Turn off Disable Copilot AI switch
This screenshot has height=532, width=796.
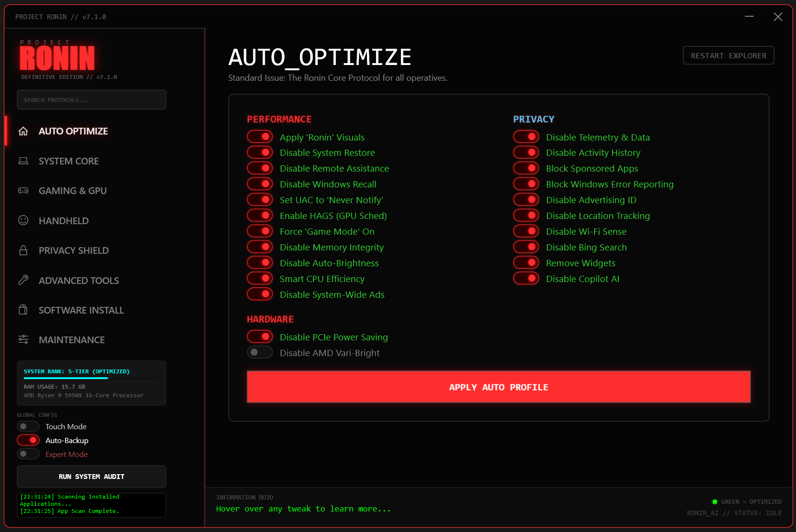pos(526,279)
